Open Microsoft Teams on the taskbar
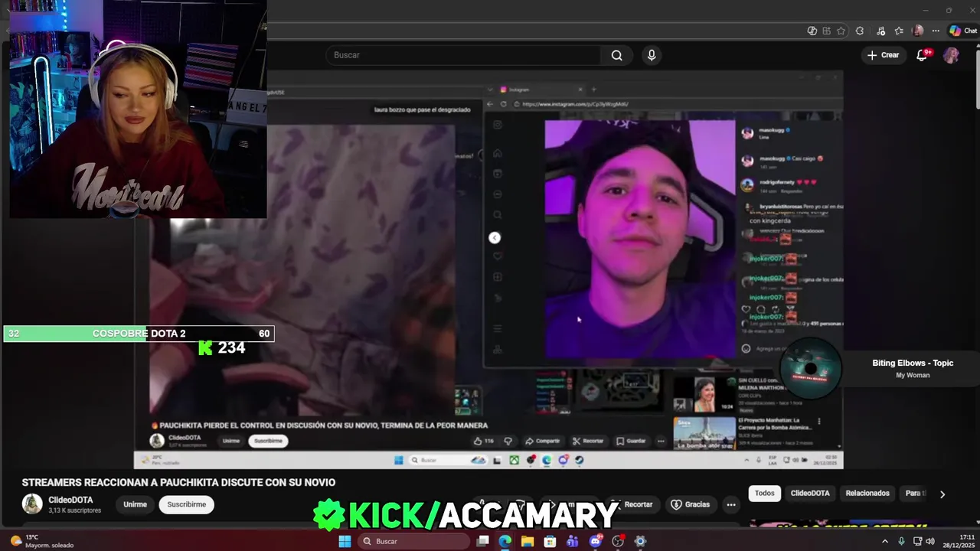The image size is (980, 551). pyautogui.click(x=573, y=541)
